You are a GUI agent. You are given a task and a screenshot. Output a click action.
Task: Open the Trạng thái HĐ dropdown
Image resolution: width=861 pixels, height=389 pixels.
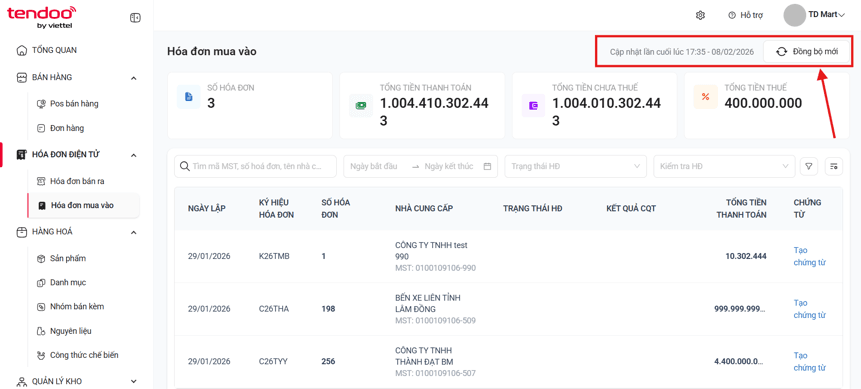coord(575,166)
